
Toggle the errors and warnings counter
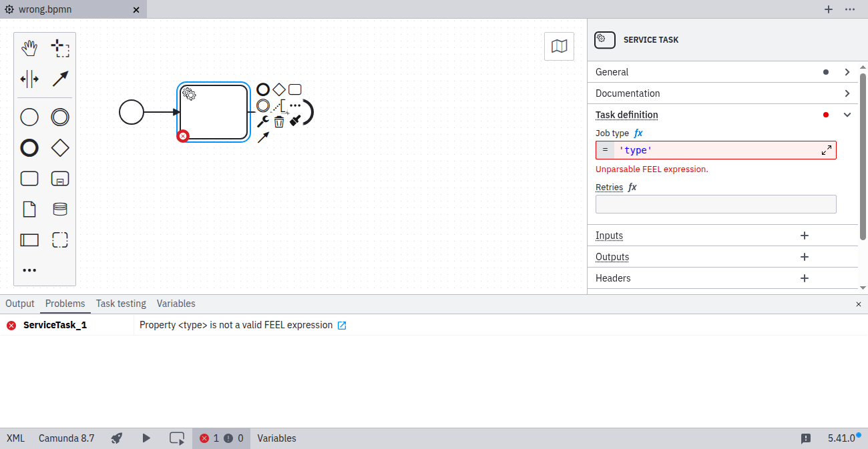click(x=222, y=438)
